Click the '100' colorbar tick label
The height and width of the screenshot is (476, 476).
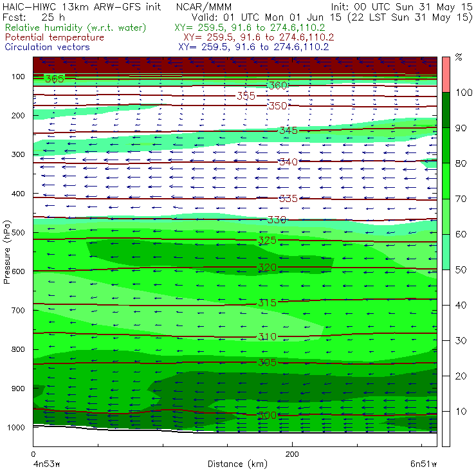464,93
